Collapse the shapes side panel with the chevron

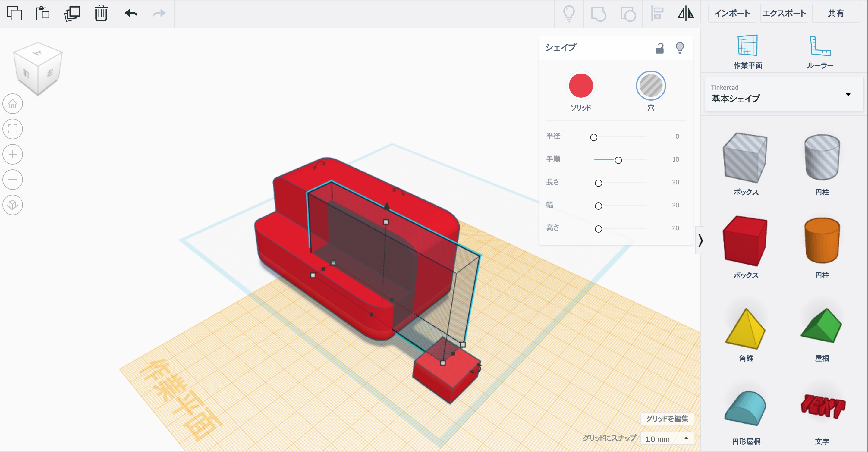[x=700, y=240]
